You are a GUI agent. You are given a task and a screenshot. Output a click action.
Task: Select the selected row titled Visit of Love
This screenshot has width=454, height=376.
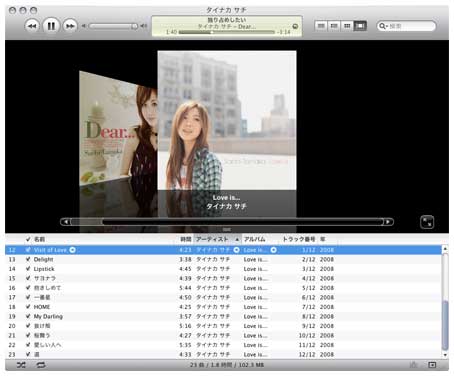pos(223,250)
